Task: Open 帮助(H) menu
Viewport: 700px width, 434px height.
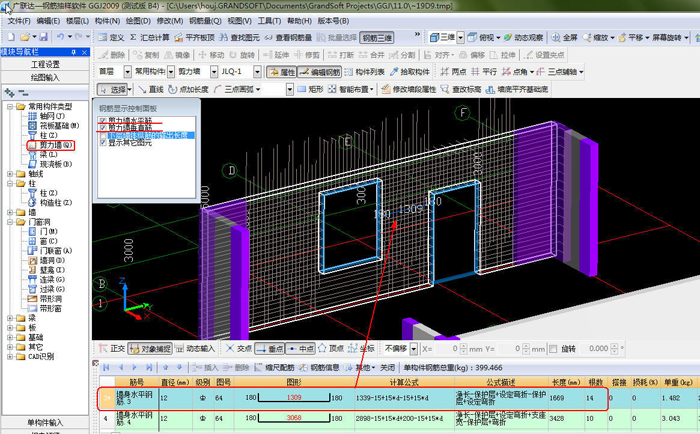Action: click(x=299, y=21)
